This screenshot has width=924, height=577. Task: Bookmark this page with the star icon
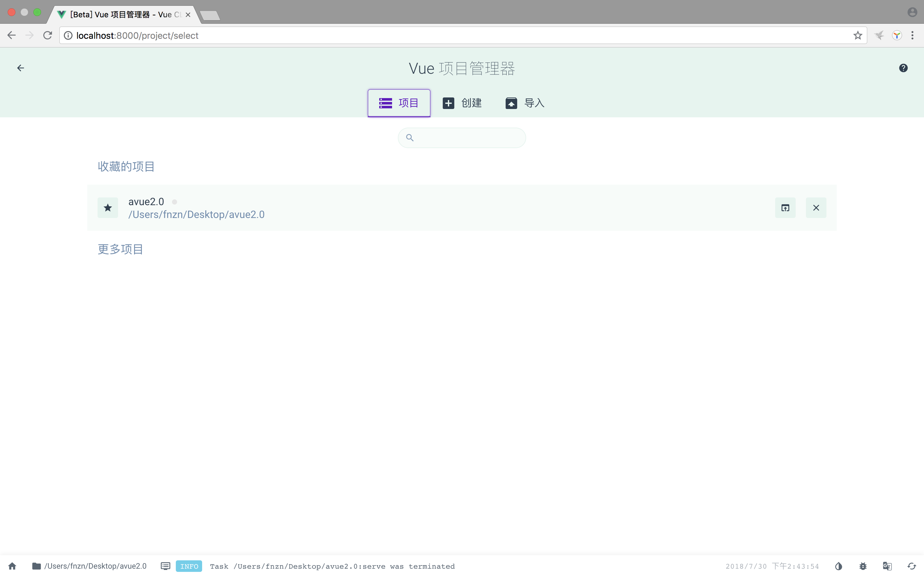coord(858,36)
